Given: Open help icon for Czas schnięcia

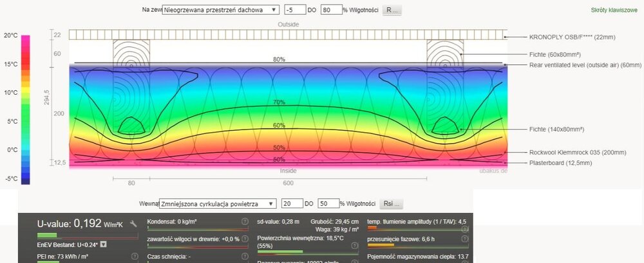Looking at the screenshot, I should point(245,257).
